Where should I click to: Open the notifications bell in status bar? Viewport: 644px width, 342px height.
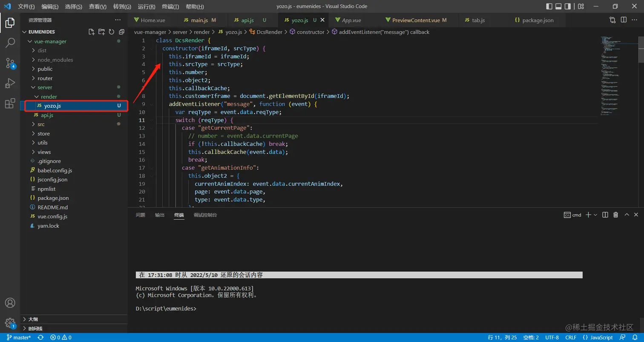[635, 338]
